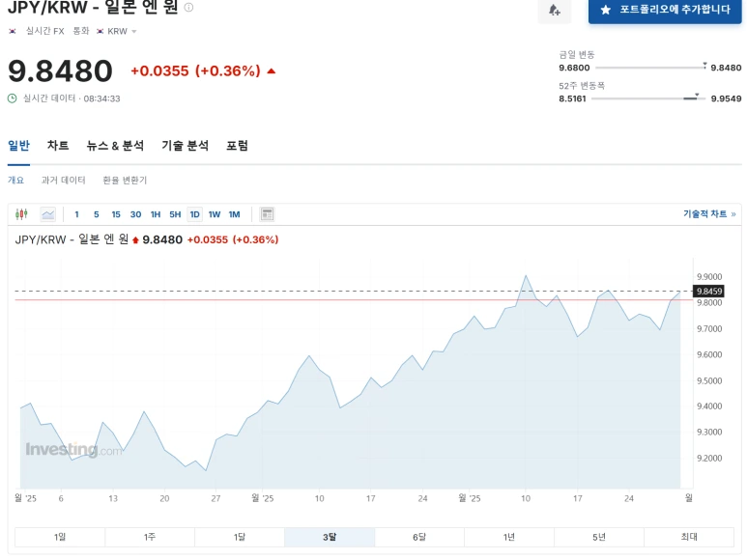Switch to area chart type
This screenshot has height=560, width=747.
pyautogui.click(x=48, y=214)
